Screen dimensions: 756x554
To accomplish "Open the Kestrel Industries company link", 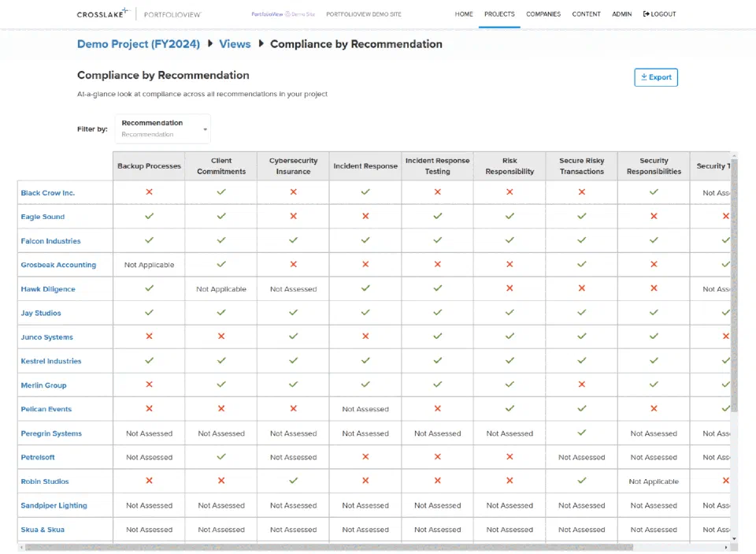I will click(x=51, y=361).
